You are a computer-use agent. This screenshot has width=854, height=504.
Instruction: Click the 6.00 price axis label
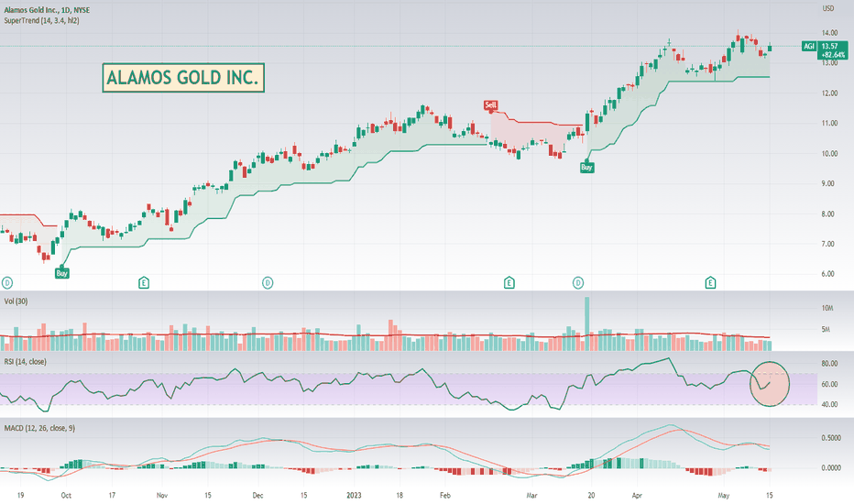coord(827,274)
